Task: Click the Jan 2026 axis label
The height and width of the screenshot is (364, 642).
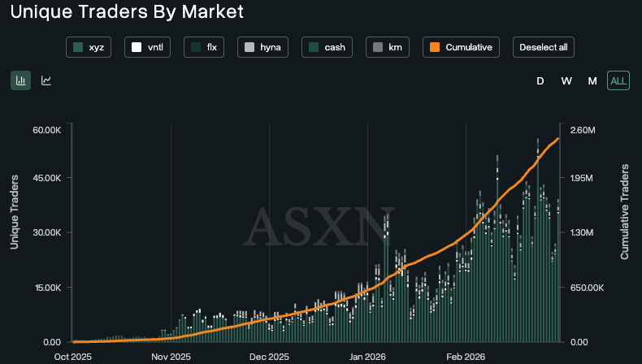Action: (367, 356)
